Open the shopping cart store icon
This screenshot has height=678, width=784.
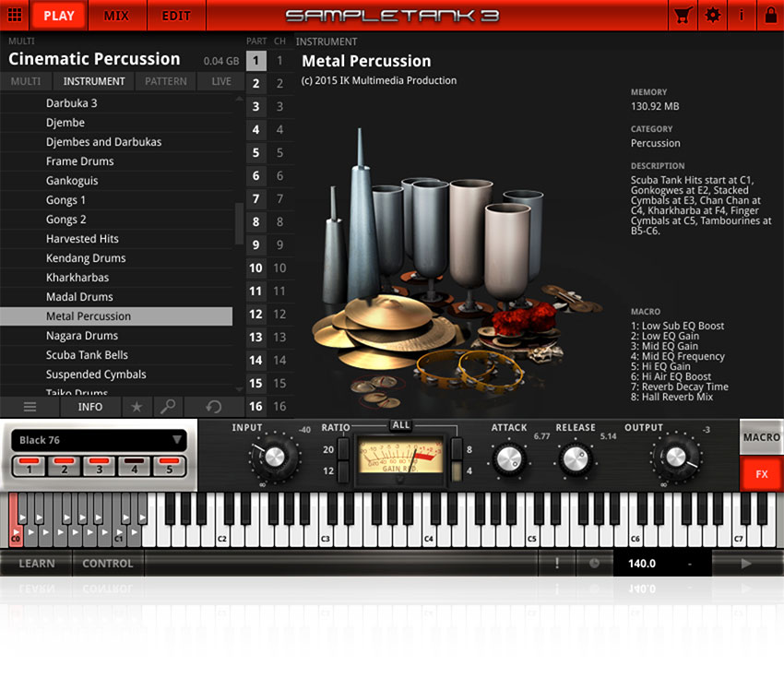(682, 15)
